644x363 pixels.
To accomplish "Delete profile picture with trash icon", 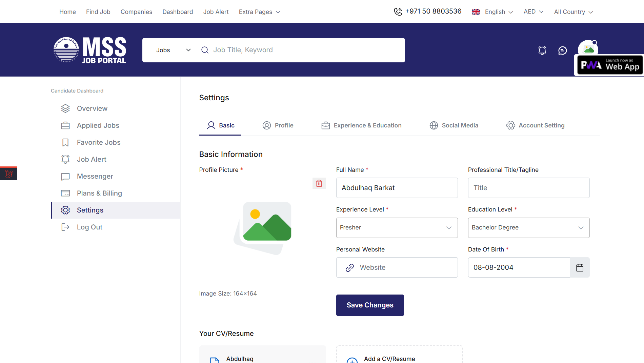I will 319,183.
